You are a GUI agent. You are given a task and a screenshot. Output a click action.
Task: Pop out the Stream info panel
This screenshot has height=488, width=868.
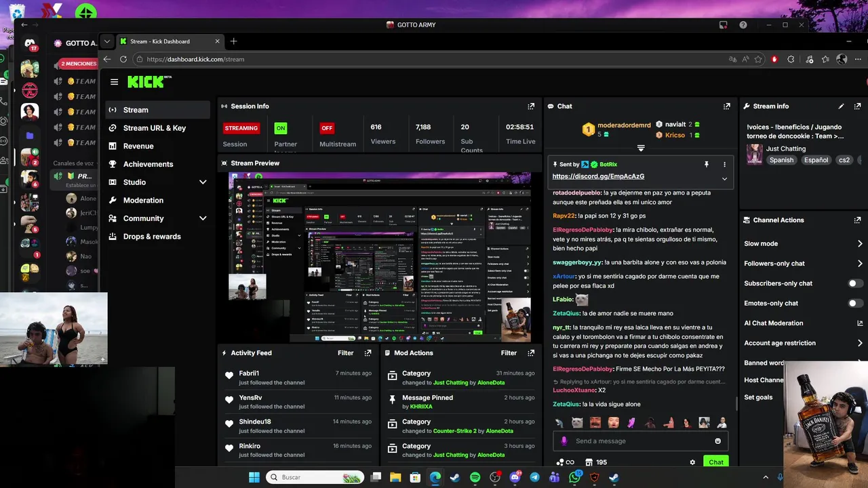click(858, 106)
